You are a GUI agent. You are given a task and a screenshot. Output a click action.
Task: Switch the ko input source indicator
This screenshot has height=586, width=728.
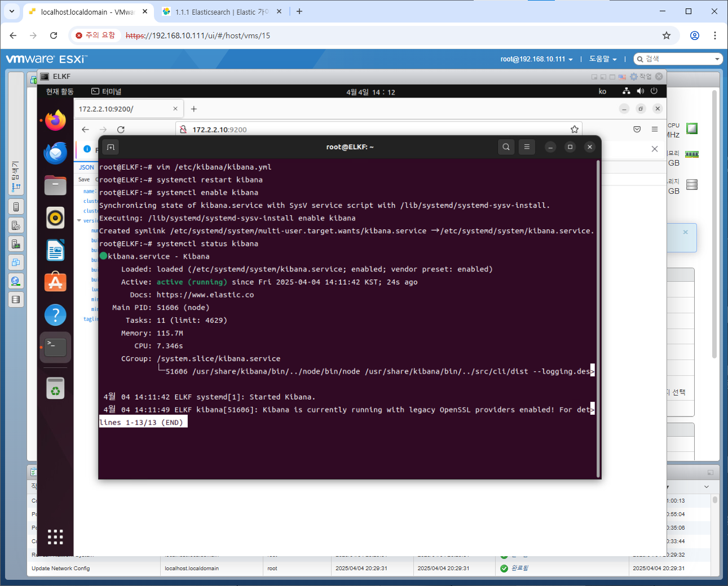click(x=602, y=91)
